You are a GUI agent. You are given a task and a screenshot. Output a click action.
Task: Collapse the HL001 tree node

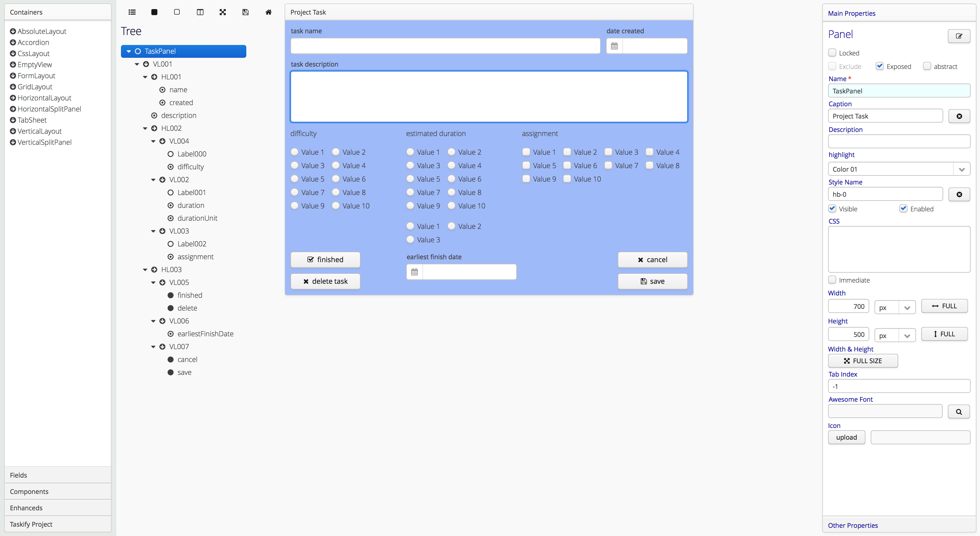tap(145, 77)
